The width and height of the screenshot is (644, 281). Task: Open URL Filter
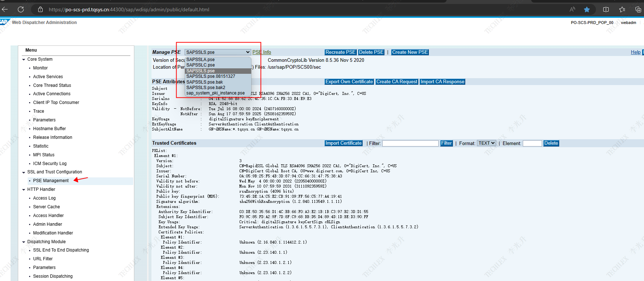tap(43, 259)
